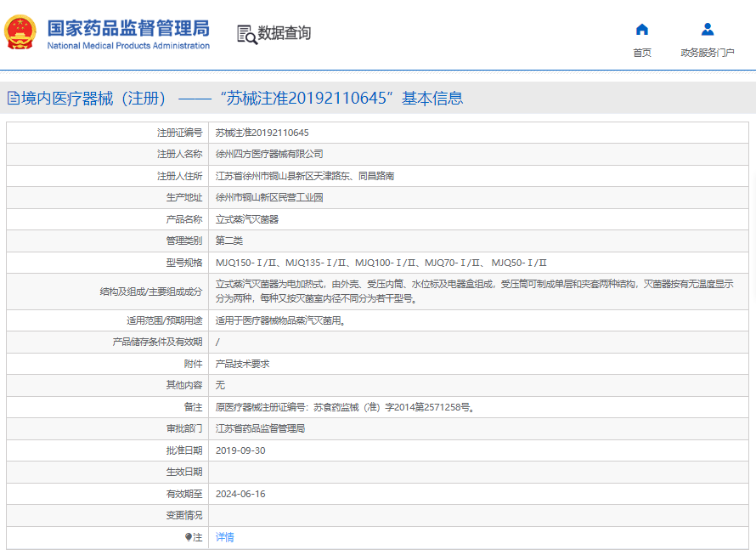Click the remark 原医疗器械注册证编号 text
The width and height of the screenshot is (756, 555).
tap(345, 407)
